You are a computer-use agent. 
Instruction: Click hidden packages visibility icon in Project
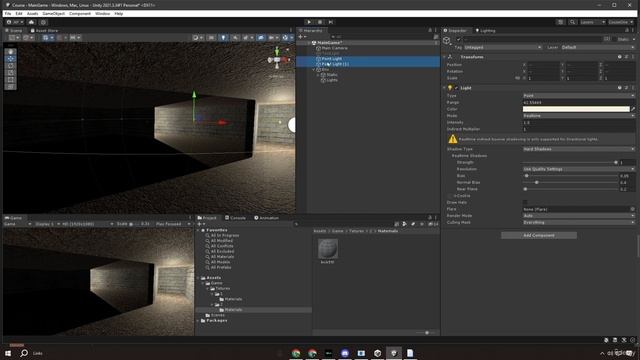433,224
